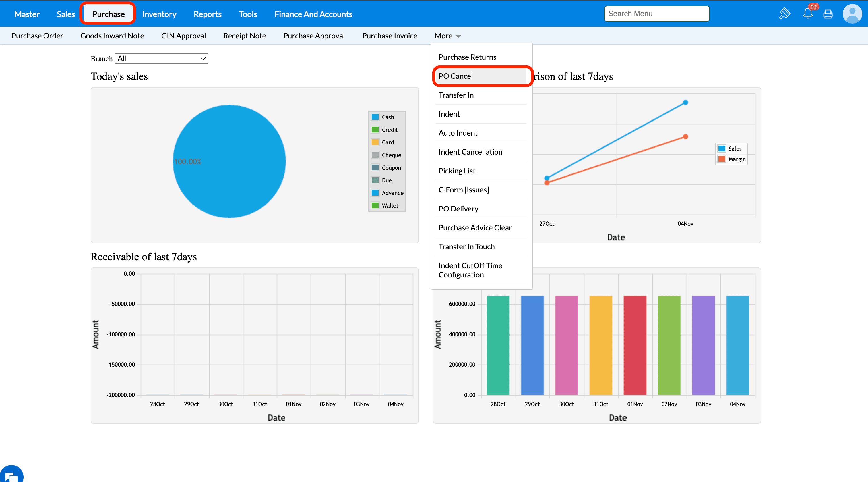Image resolution: width=868 pixels, height=482 pixels.
Task: Toggle the Cash legend square
Action: 375,117
